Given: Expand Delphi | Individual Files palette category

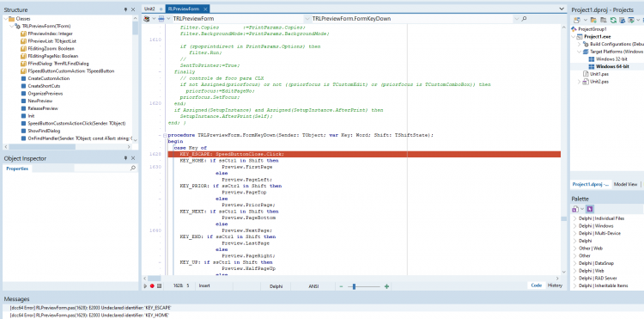Looking at the screenshot, I should coord(575,218).
